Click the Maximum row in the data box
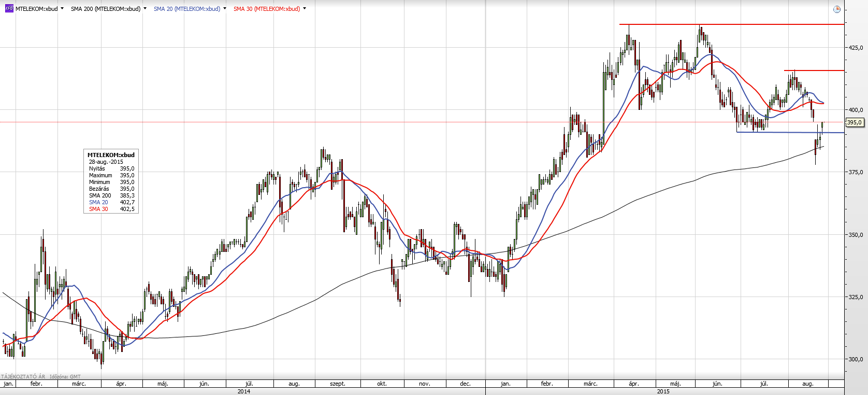This screenshot has width=868, height=395. coord(111,175)
